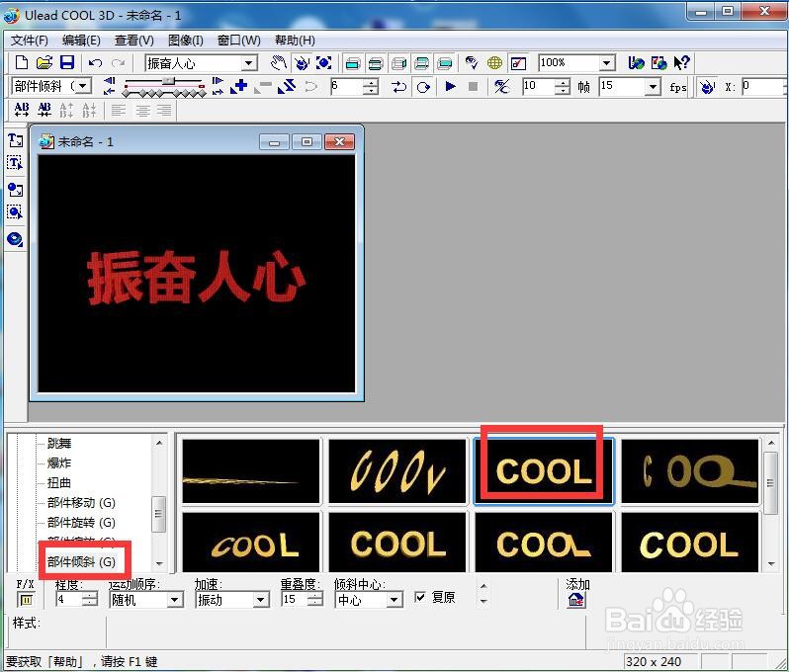
Task: Open the 100% zoom dropdown
Action: coord(607,63)
